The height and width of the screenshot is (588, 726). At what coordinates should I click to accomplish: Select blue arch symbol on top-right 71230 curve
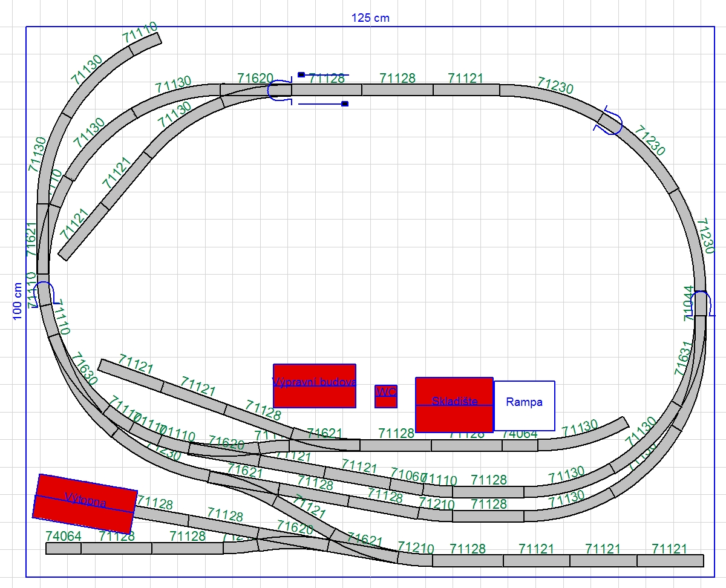609,121
